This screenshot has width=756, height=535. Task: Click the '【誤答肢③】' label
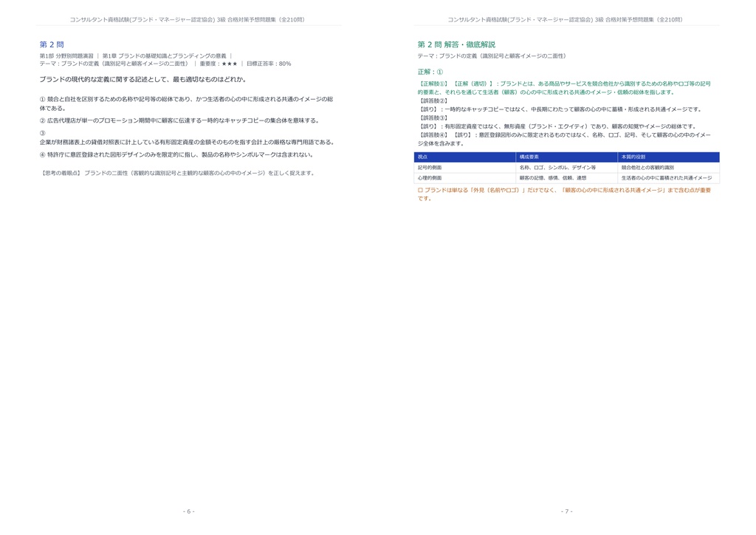[433, 117]
